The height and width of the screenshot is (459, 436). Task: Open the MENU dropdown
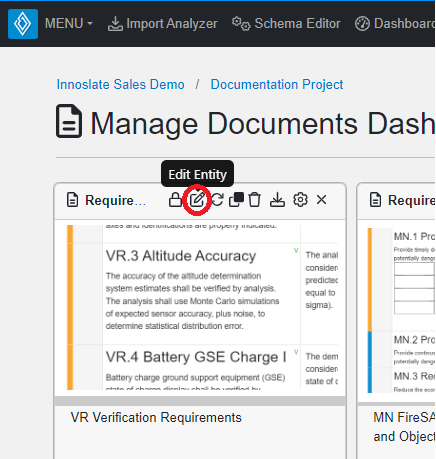coord(69,24)
